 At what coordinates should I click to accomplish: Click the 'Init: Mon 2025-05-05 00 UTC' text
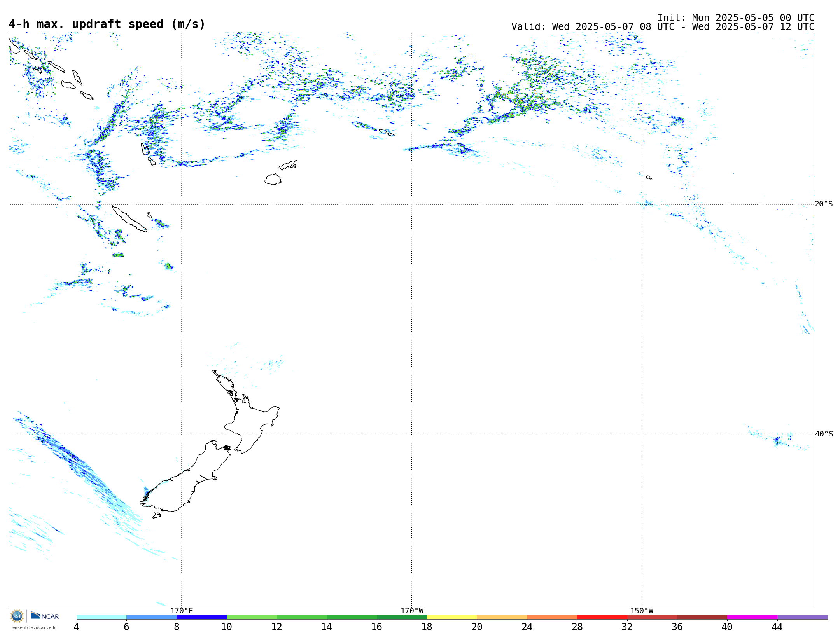coord(736,18)
